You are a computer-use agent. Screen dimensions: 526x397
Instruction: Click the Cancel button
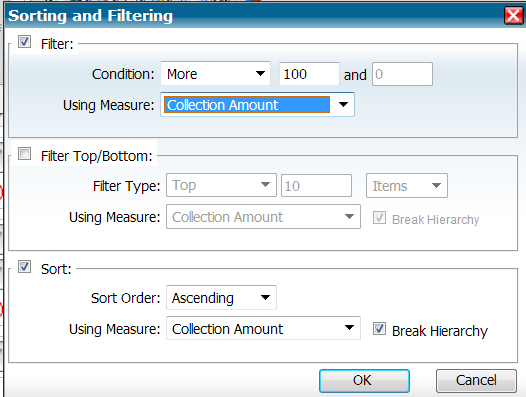476,381
